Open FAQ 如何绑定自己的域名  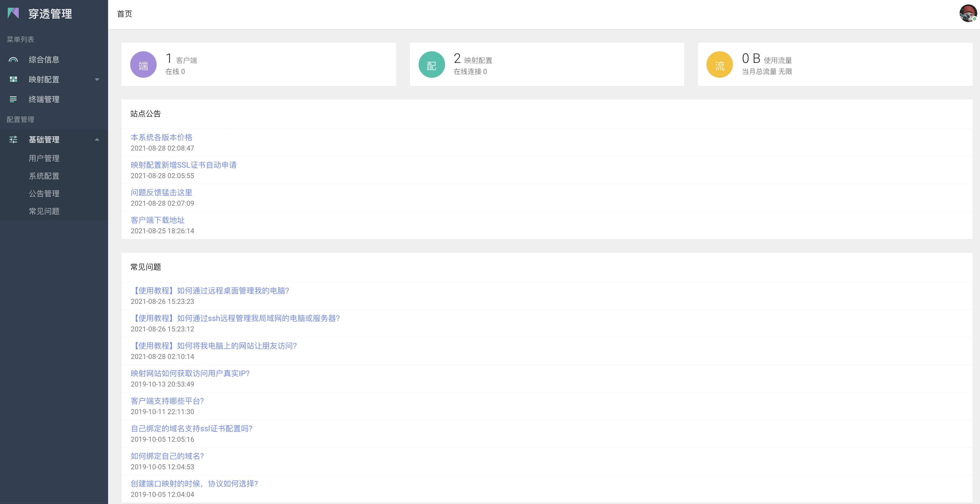pos(167,456)
